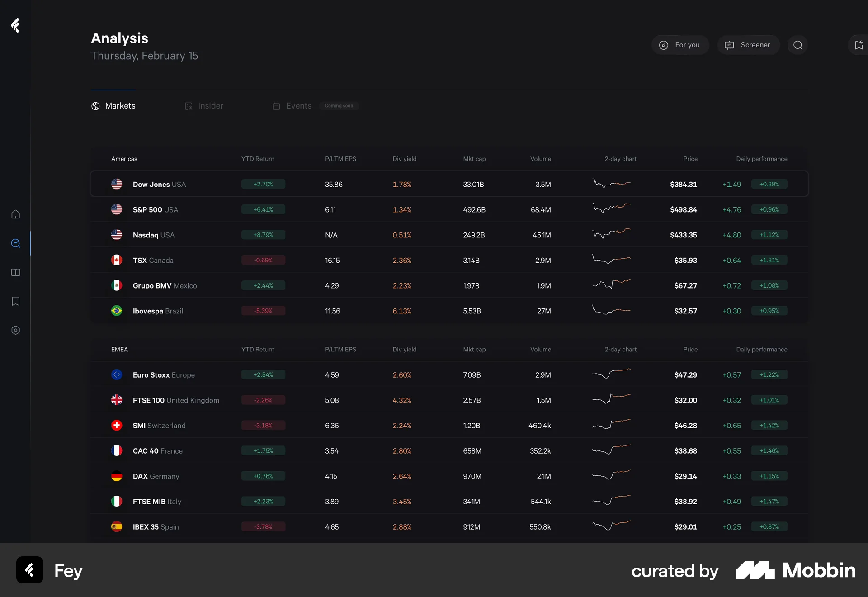
Task: Switch to the Insider tab
Action: pyautogui.click(x=204, y=106)
